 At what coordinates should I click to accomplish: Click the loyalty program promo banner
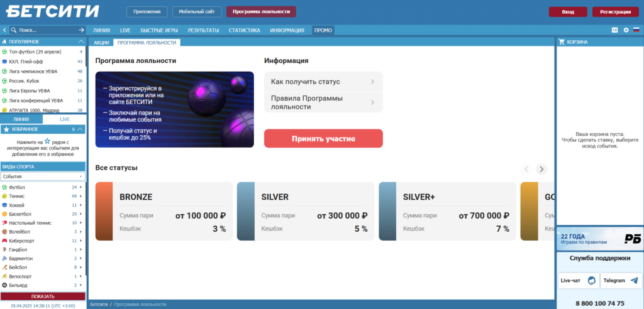(x=175, y=109)
